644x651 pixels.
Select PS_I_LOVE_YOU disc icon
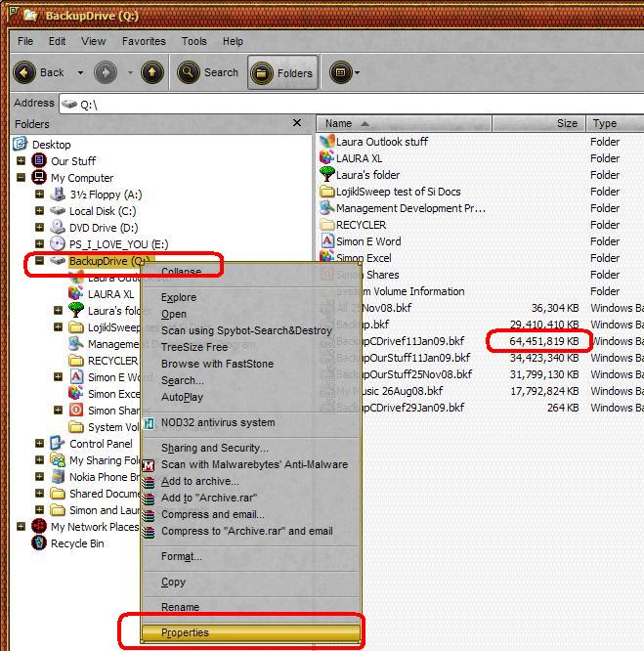pos(58,244)
